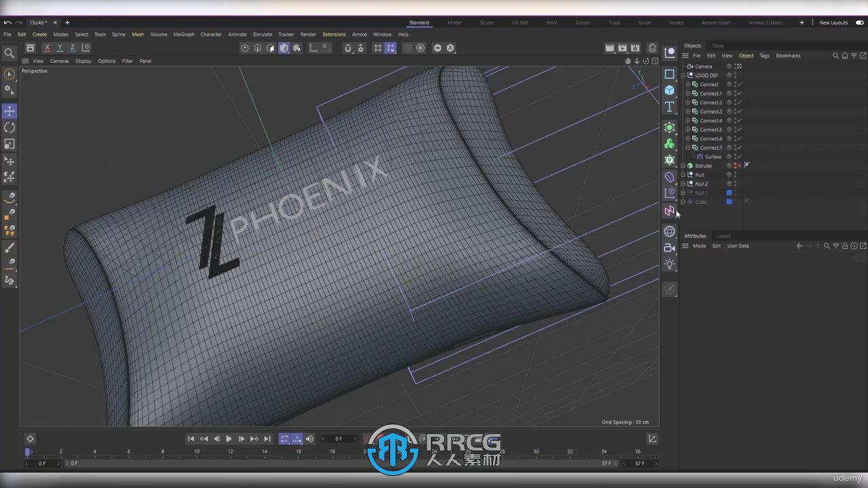Toggle Y axis lock
Viewport: 868px width, 488px height.
pyautogui.click(x=60, y=48)
